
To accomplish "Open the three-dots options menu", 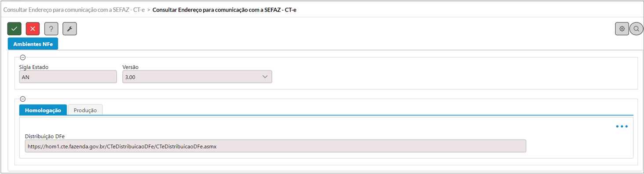I will click(x=622, y=126).
